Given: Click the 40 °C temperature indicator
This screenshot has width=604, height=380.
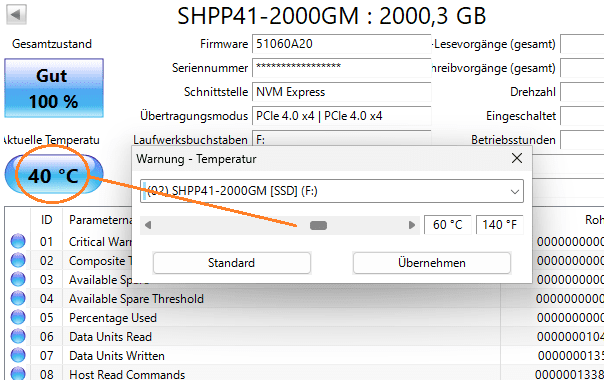Looking at the screenshot, I should coord(54,175).
